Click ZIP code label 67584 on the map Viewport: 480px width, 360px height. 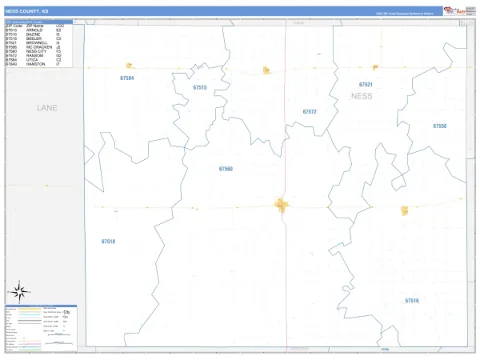tap(127, 78)
